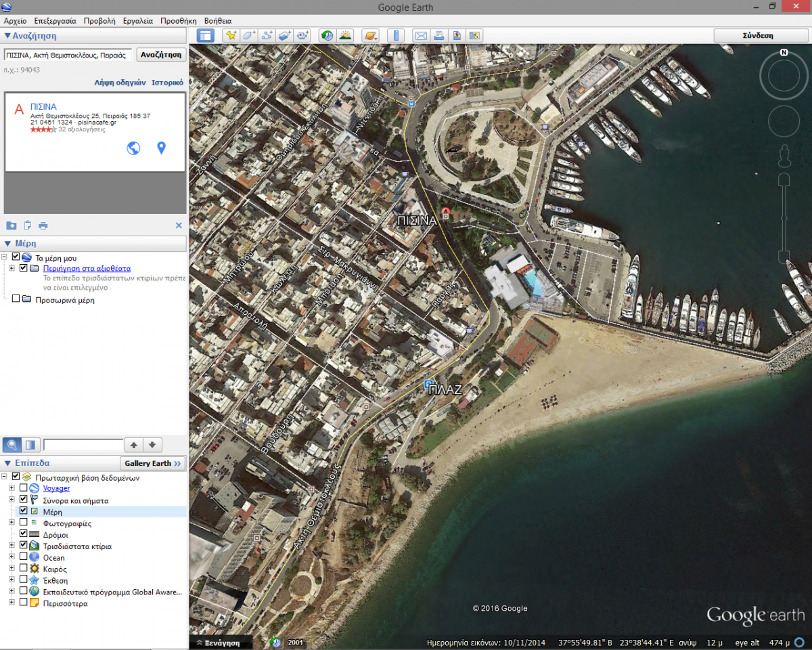Select the Add Path tool
Viewport: 812px width, 650px height.
tap(267, 36)
